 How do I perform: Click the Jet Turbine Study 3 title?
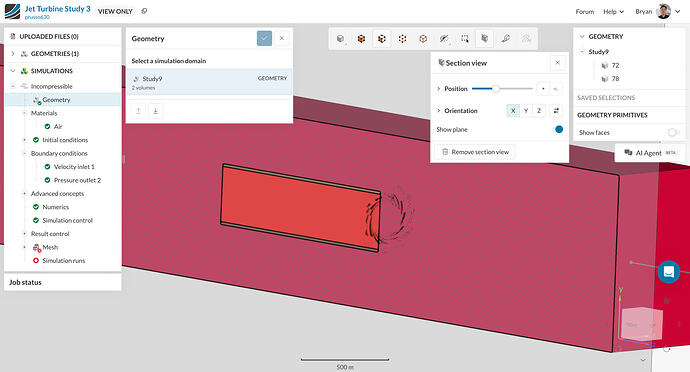coord(57,8)
